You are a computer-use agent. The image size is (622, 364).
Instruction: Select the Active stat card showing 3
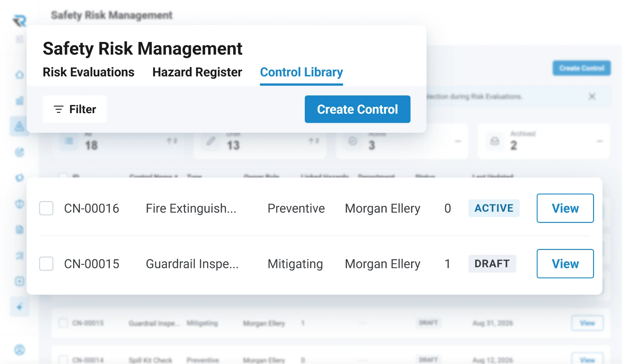(402, 141)
